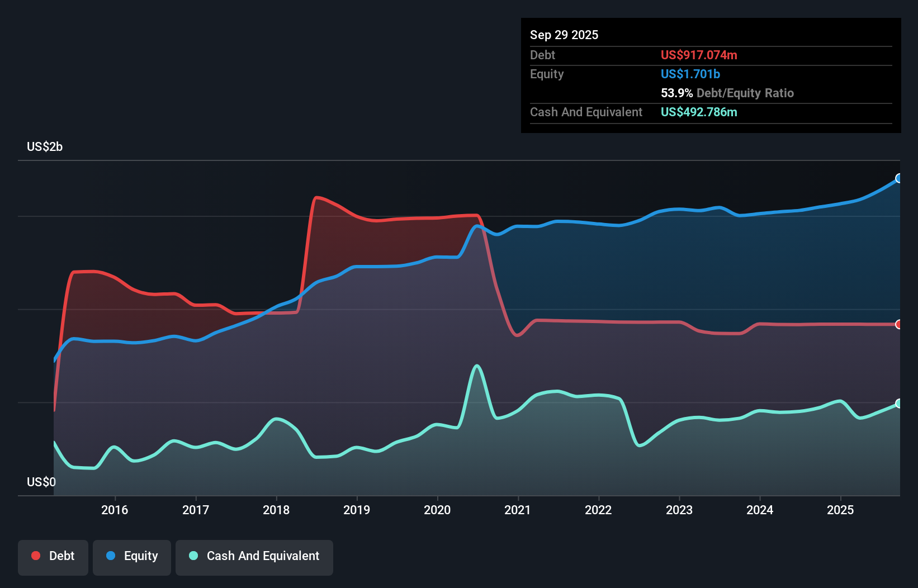This screenshot has height=588, width=918.
Task: Click the 2024 x-axis label
Action: pyautogui.click(x=760, y=510)
